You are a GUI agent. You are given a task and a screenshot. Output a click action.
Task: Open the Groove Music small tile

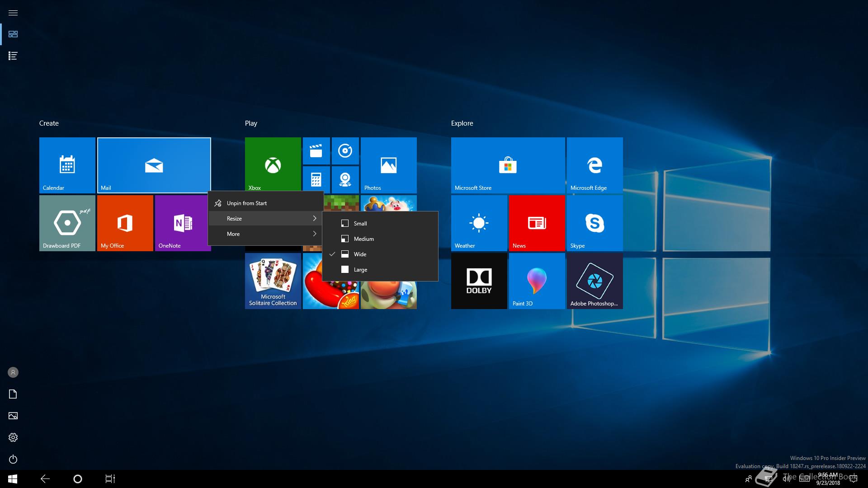tap(345, 151)
